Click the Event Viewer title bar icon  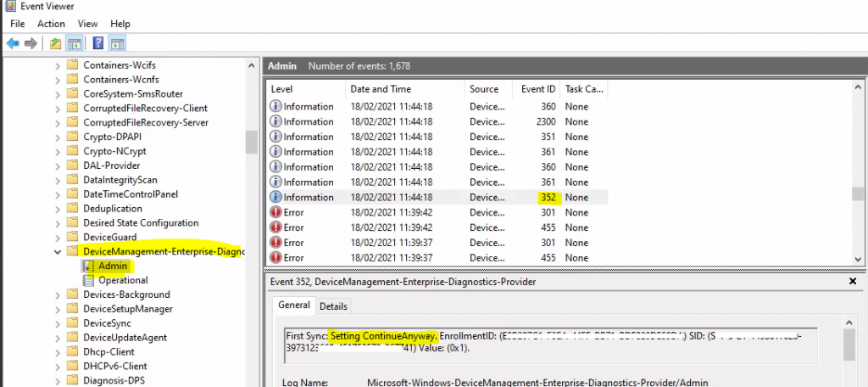click(8, 7)
